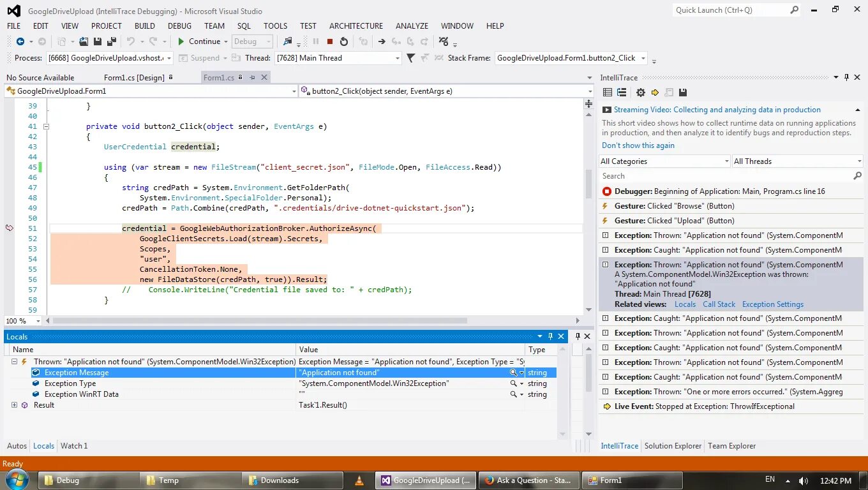This screenshot has width=868, height=490.
Task: Switch to the Autos tab
Action: tap(17, 446)
